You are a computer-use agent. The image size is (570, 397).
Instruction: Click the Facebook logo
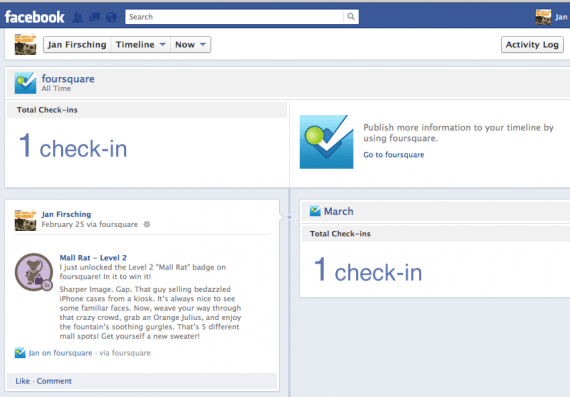coord(35,17)
